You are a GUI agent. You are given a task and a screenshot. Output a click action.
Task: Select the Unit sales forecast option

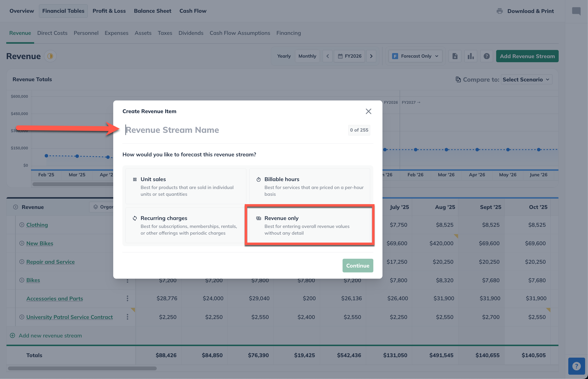click(x=186, y=186)
